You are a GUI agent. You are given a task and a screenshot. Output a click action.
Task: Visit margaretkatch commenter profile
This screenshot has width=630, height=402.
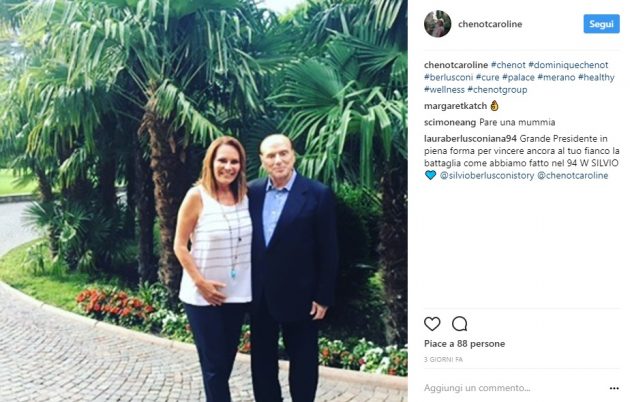(x=455, y=106)
